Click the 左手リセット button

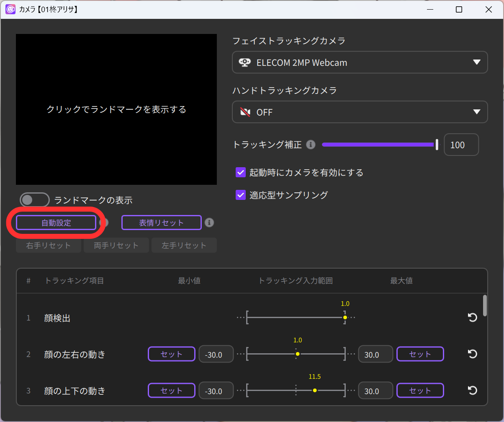click(x=184, y=245)
